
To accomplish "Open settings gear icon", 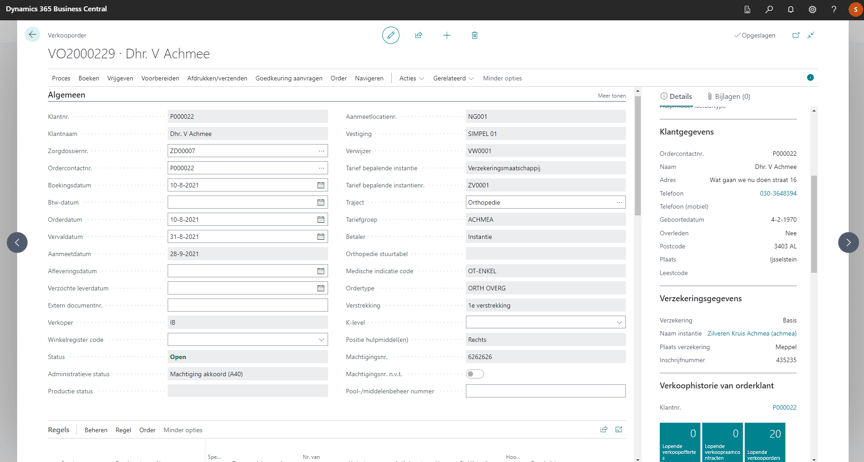I will (x=812, y=9).
